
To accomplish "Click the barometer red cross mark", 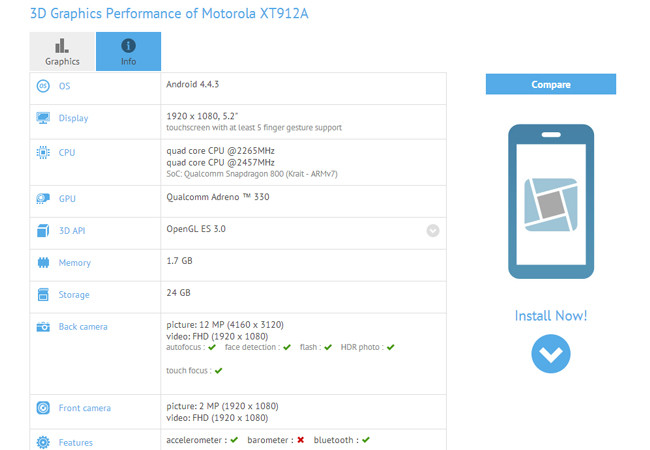I will (301, 440).
